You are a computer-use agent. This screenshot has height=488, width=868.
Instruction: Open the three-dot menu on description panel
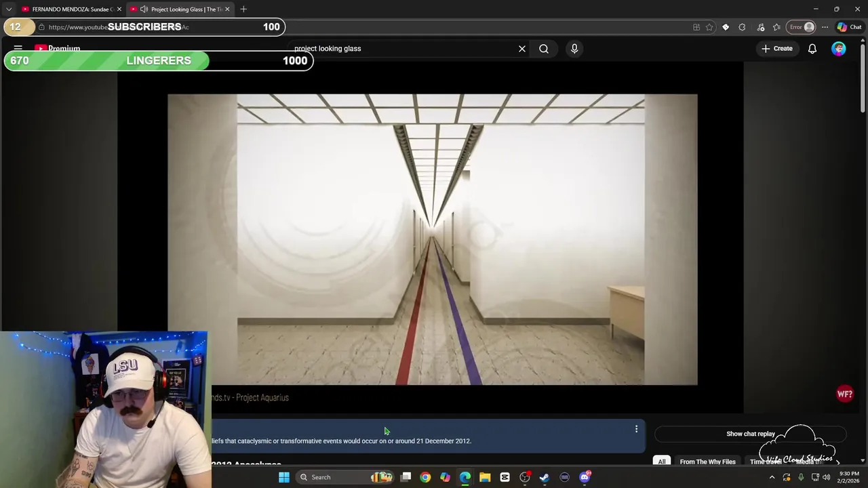[636, 429]
